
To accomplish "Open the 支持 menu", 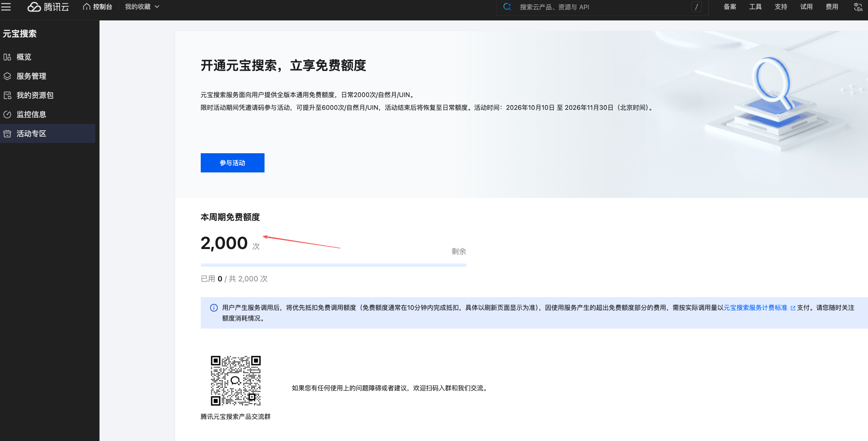I will [781, 7].
